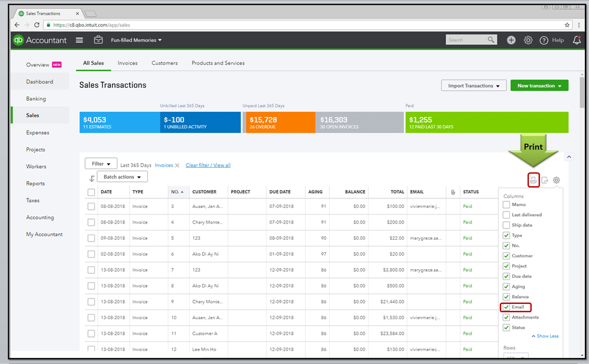Screen dimensions: 589x364
Task: Click the briefcase client icon
Action: click(98, 40)
